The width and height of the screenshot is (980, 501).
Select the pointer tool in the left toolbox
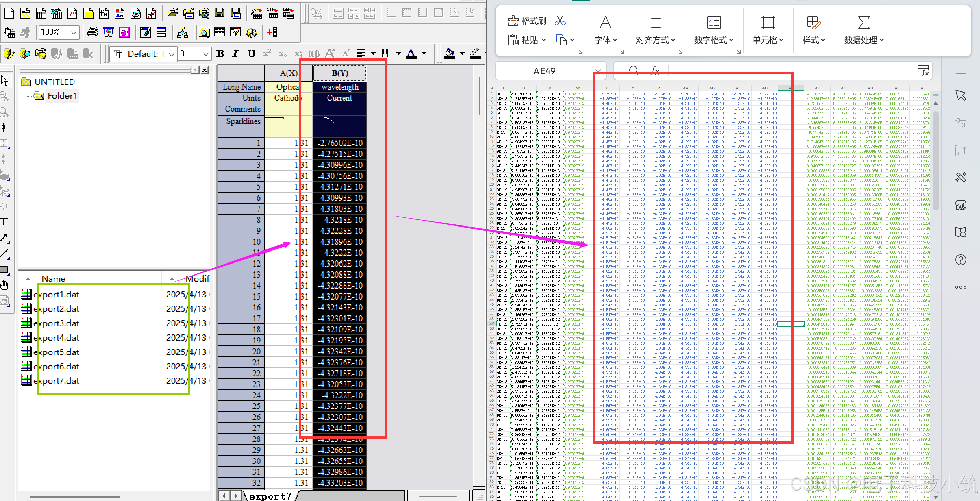click(x=4, y=81)
